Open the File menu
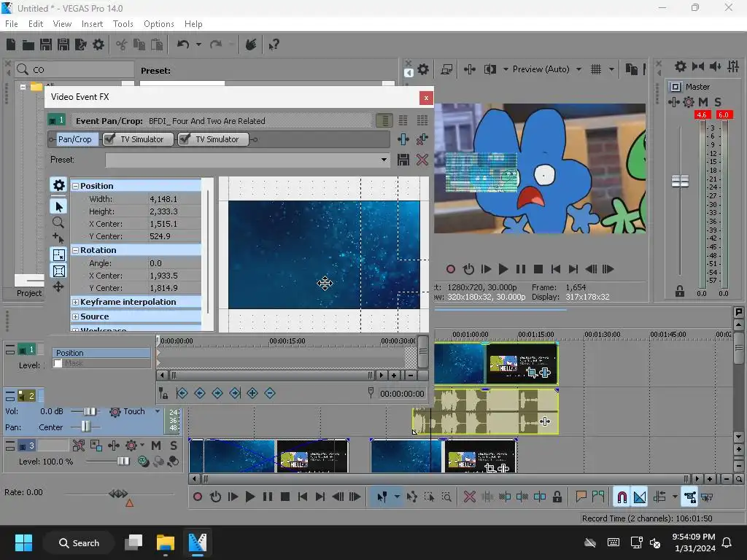The image size is (747, 560). click(x=12, y=24)
